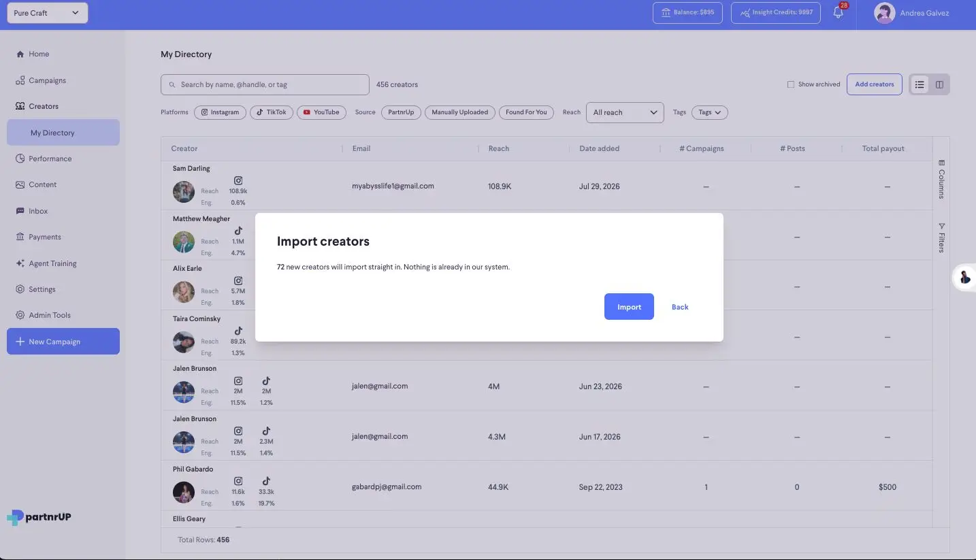
Task: View the Balance: $895 button
Action: pos(687,12)
